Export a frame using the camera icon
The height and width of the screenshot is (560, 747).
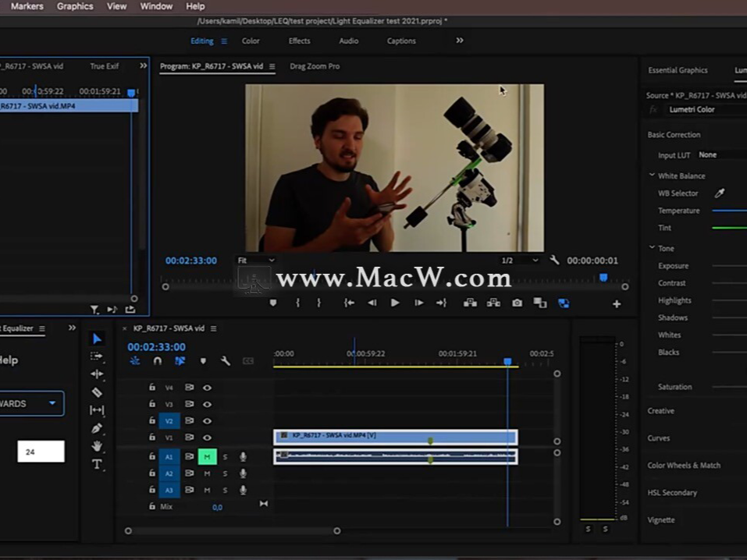tap(517, 303)
